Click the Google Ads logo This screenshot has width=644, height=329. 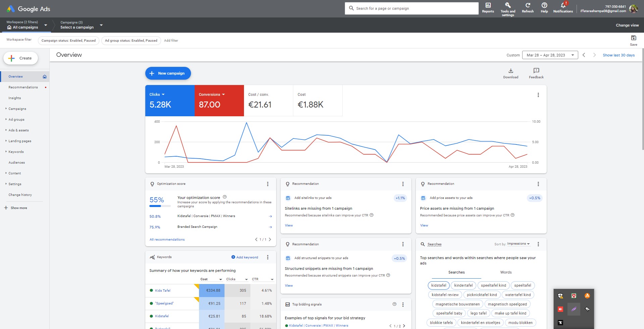point(29,9)
